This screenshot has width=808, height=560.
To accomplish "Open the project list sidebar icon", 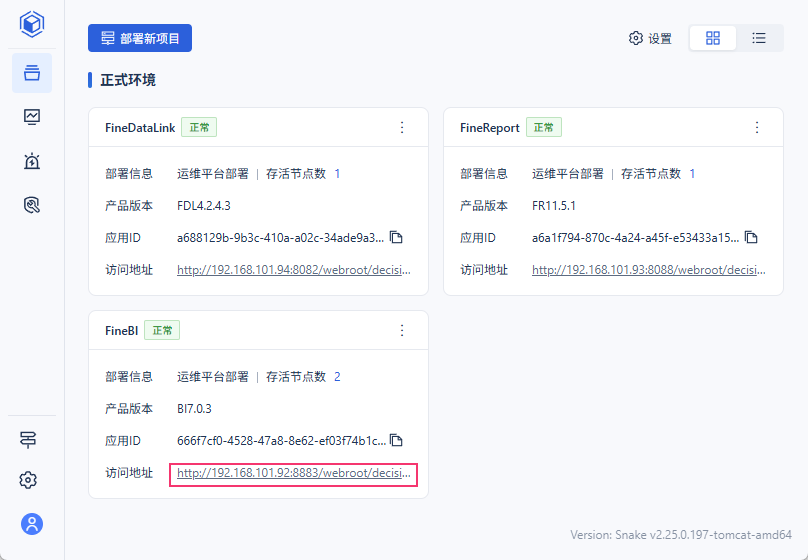I will [32, 73].
